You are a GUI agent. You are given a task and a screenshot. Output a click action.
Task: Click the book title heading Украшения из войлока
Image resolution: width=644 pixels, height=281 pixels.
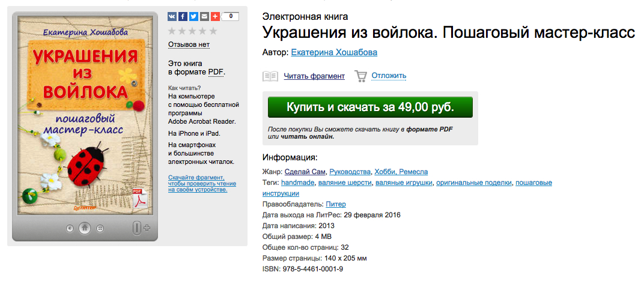pyautogui.click(x=449, y=32)
